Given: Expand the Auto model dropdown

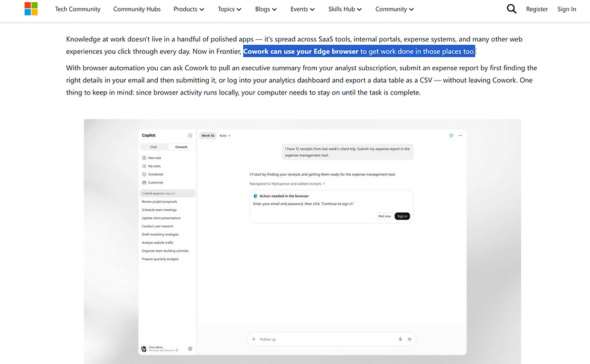Looking at the screenshot, I should coord(225,136).
